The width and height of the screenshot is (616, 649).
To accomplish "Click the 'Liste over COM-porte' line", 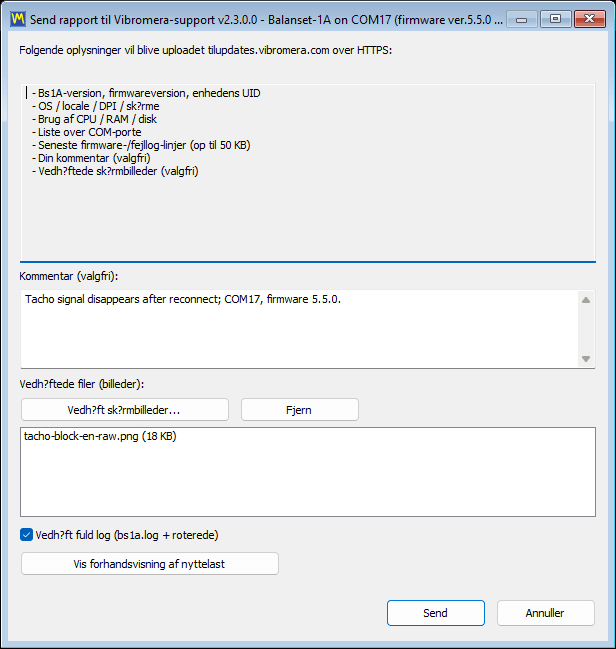I will [x=87, y=132].
